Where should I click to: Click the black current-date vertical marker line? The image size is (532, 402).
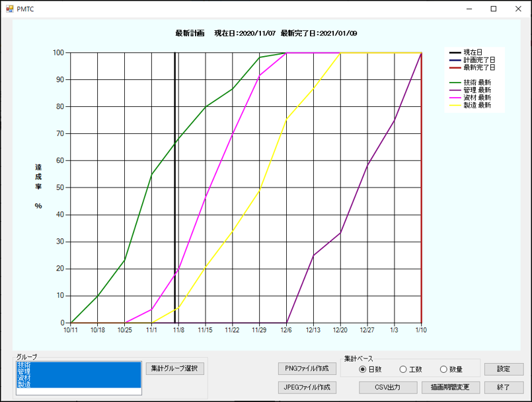174,187
